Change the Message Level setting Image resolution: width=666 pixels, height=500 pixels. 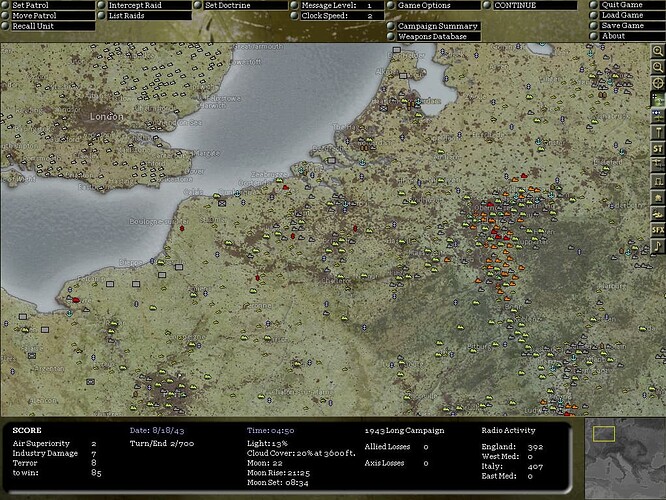(336, 5)
